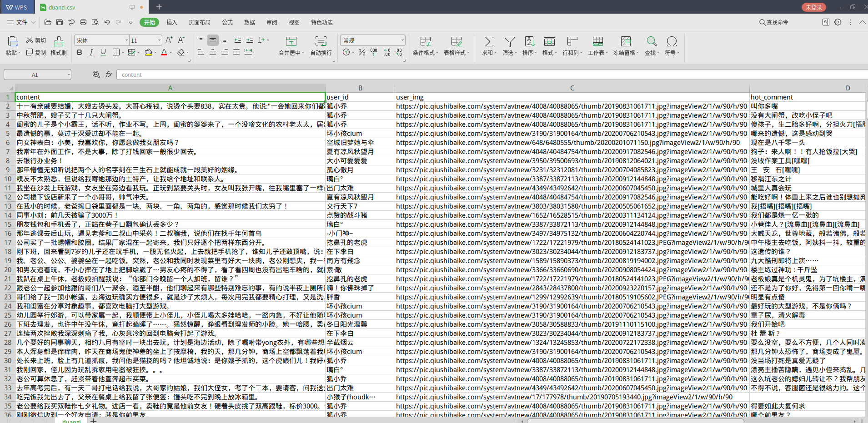Toggle align text right
The image size is (868, 423).
click(x=225, y=53)
